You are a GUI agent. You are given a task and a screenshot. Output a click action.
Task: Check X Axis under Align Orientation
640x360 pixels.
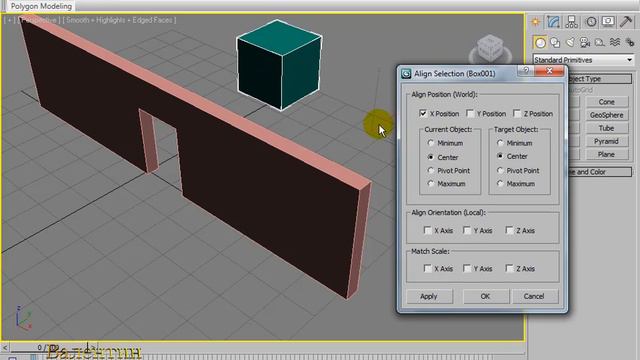427,231
